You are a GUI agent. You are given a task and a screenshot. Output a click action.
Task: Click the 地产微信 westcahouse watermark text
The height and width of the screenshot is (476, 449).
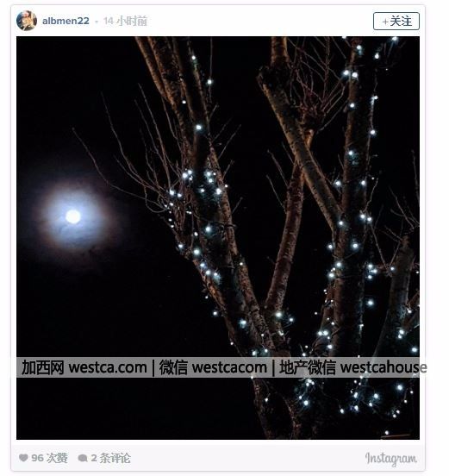(x=352, y=367)
